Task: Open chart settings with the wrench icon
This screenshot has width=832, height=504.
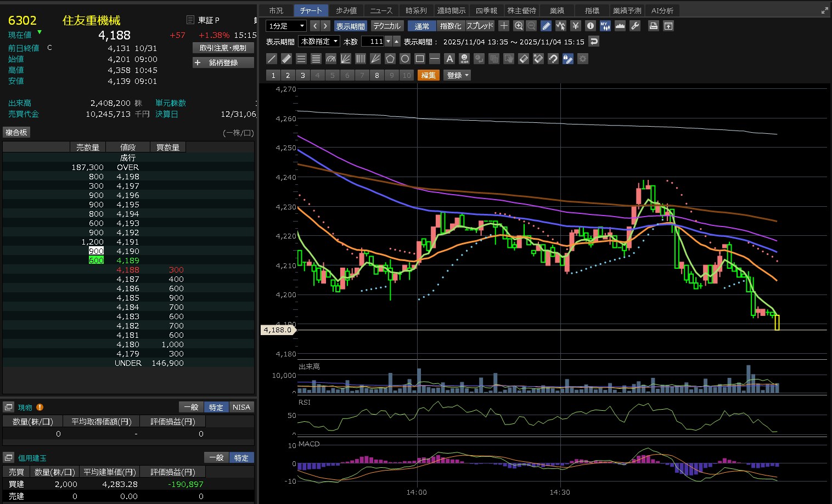Action: tap(635, 26)
